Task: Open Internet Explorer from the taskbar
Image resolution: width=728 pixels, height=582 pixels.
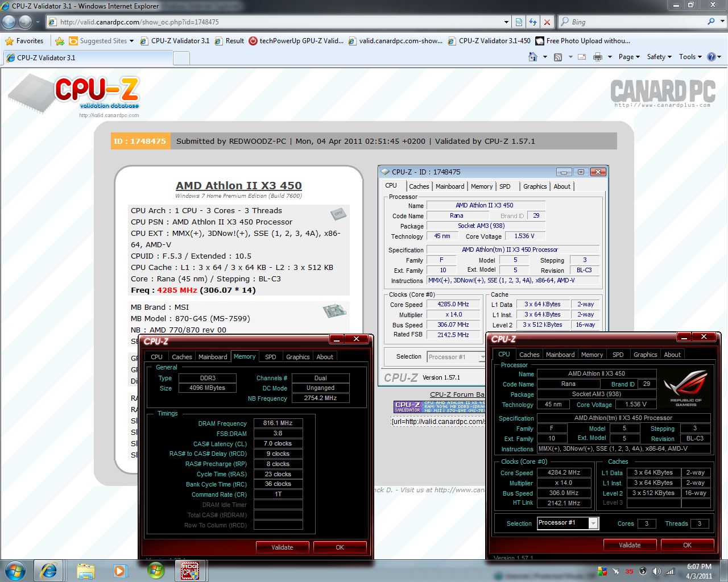Action: tap(49, 570)
